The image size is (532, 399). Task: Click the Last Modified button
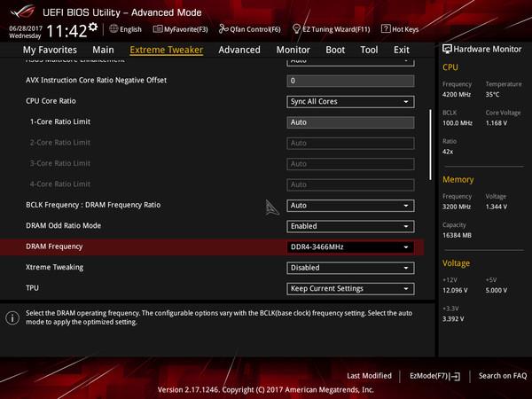369,376
